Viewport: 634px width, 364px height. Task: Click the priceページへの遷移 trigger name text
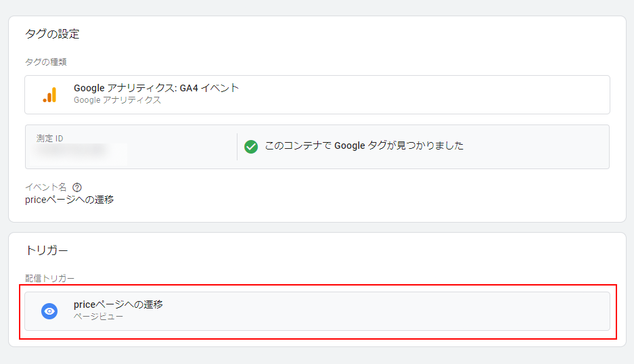[118, 304]
